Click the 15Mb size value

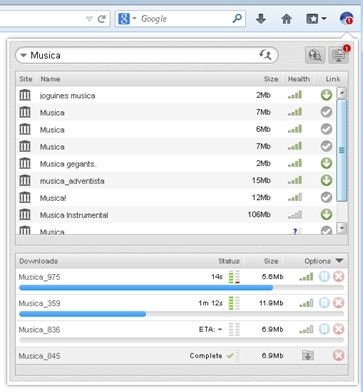click(x=261, y=180)
